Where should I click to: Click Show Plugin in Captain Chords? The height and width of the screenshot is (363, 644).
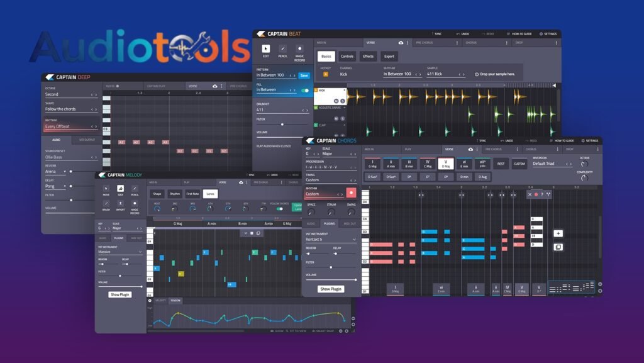tap(331, 289)
